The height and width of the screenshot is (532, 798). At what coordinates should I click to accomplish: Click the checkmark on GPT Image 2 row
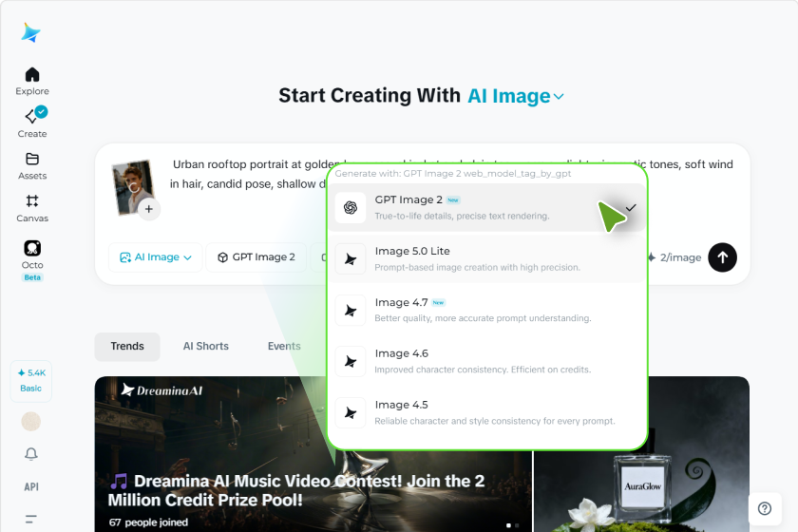(x=631, y=208)
